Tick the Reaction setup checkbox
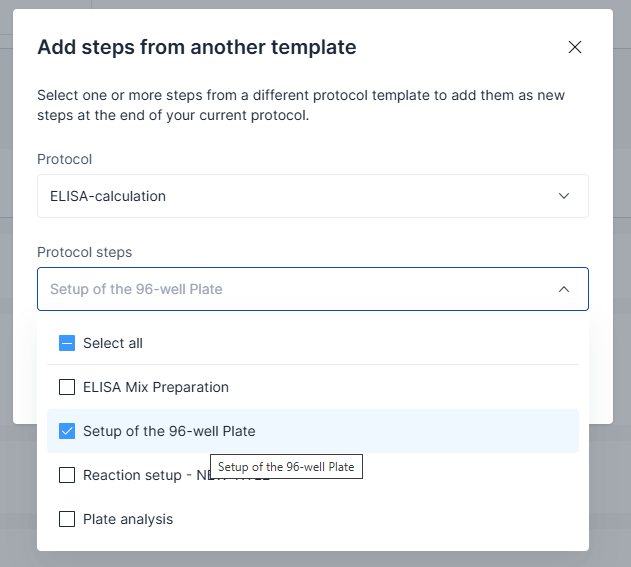 tap(67, 475)
